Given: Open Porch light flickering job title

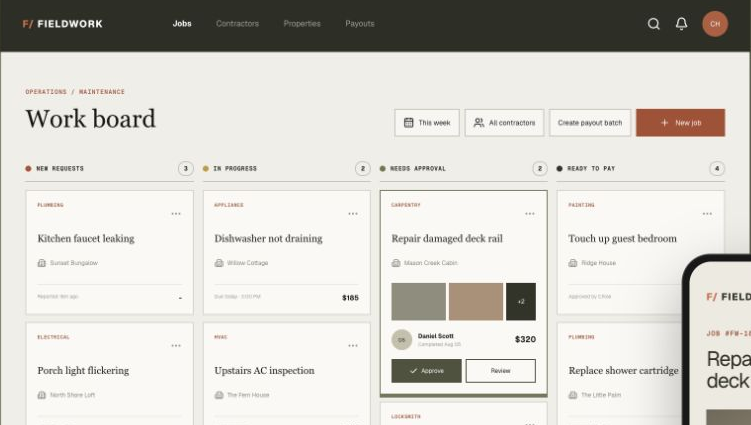Looking at the screenshot, I should (83, 370).
